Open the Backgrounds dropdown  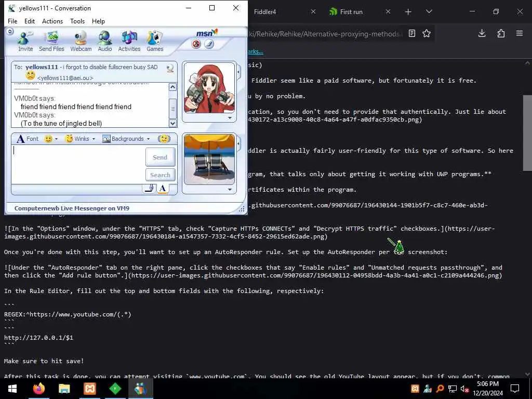126,139
